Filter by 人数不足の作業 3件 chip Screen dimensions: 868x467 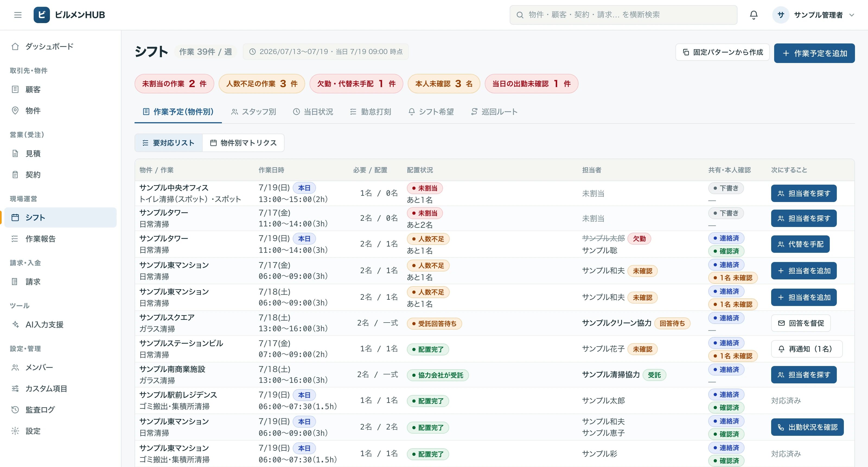pyautogui.click(x=262, y=84)
